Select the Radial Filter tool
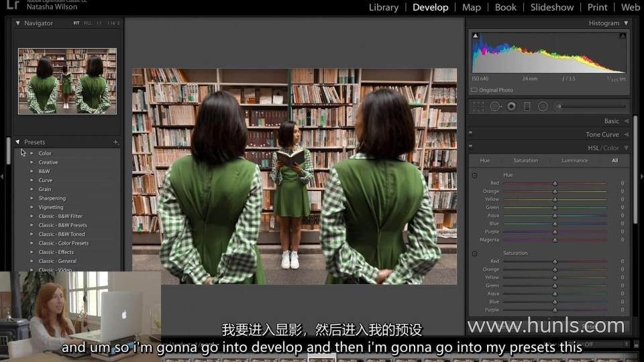Viewport: 644px width, 362px height. click(x=543, y=106)
